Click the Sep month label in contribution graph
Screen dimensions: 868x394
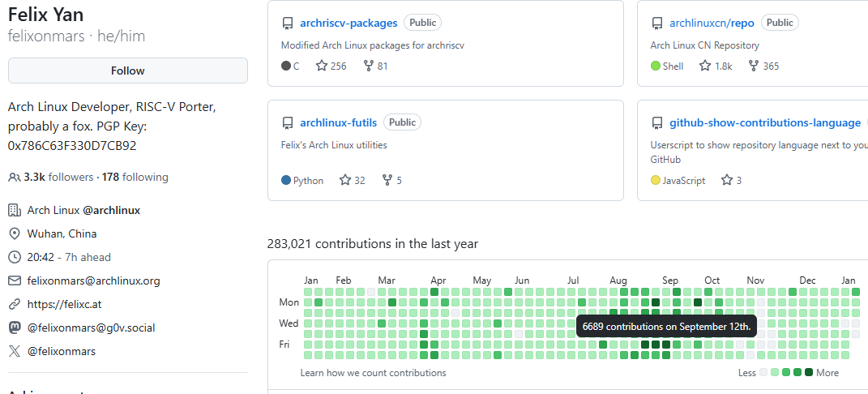click(670, 281)
